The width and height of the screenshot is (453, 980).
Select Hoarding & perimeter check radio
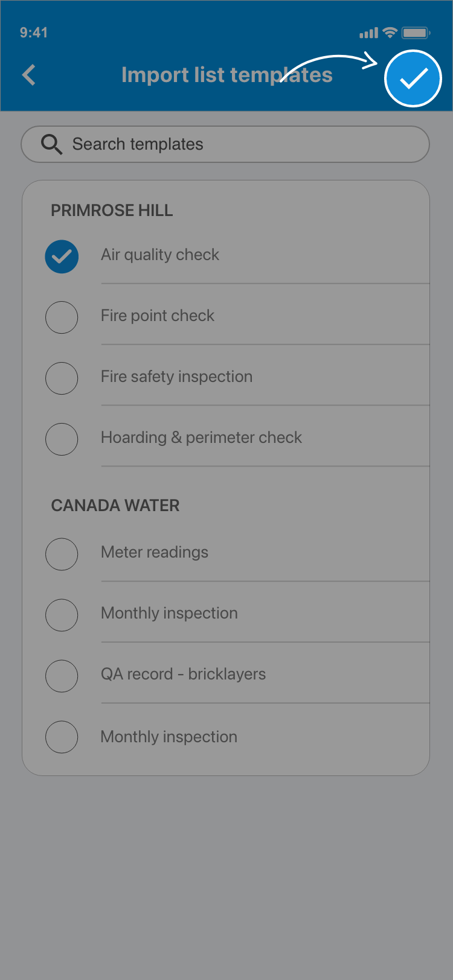click(x=62, y=439)
